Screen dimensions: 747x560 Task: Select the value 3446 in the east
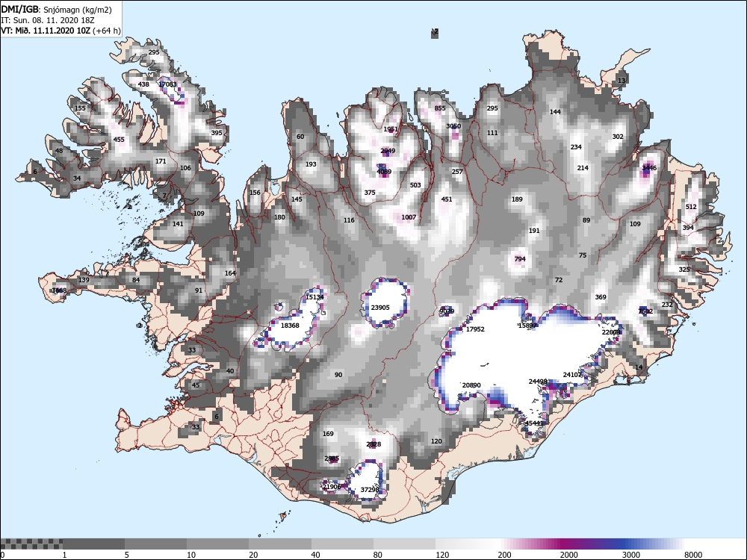coord(649,167)
